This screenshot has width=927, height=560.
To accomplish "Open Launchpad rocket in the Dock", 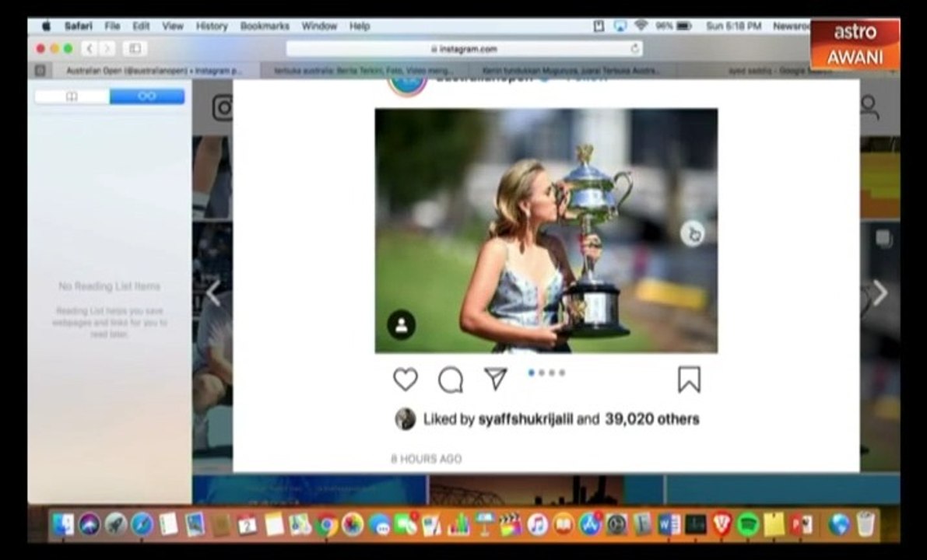I will [x=115, y=524].
